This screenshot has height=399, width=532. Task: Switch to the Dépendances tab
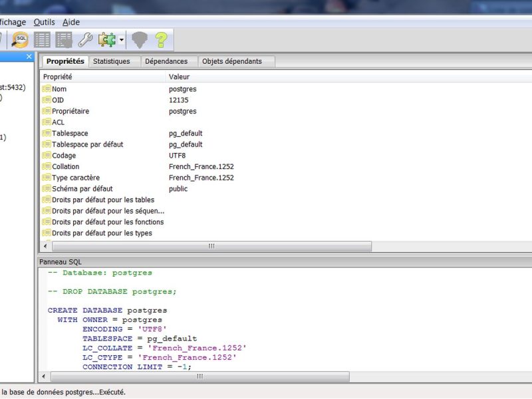pyautogui.click(x=166, y=61)
